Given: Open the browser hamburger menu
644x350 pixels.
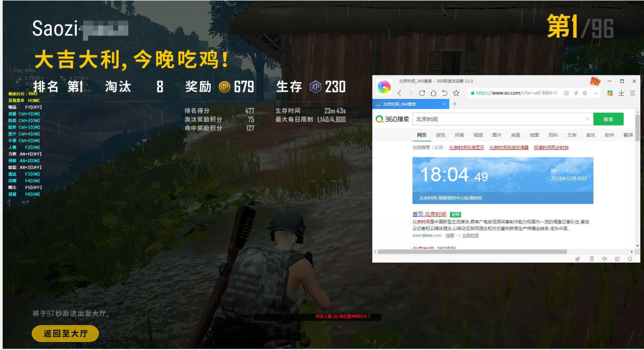Looking at the screenshot, I should click(x=632, y=93).
